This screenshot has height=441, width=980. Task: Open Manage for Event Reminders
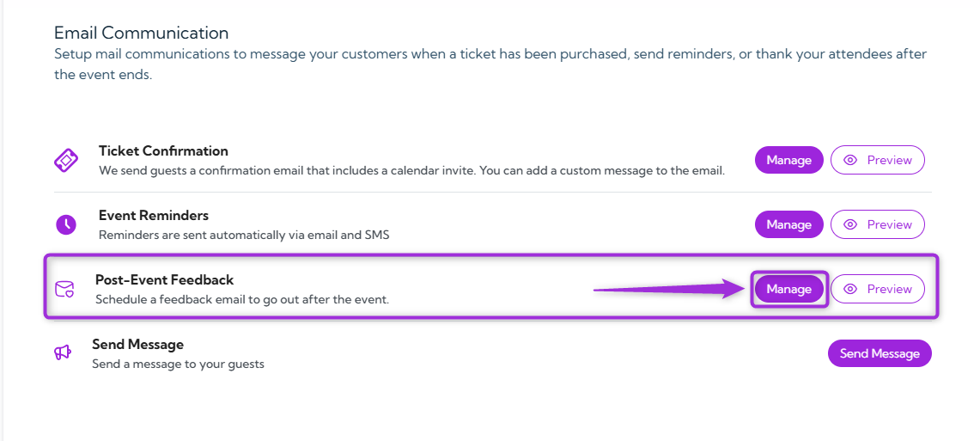coord(788,224)
